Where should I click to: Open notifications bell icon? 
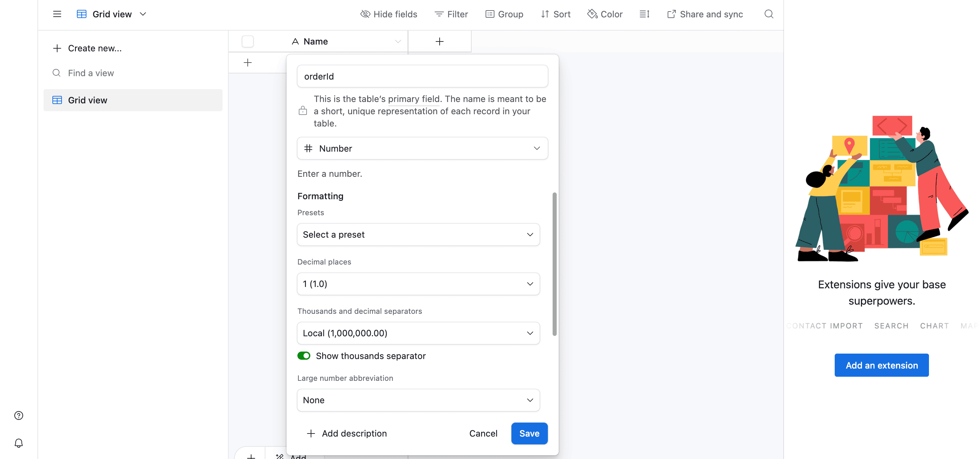click(19, 443)
